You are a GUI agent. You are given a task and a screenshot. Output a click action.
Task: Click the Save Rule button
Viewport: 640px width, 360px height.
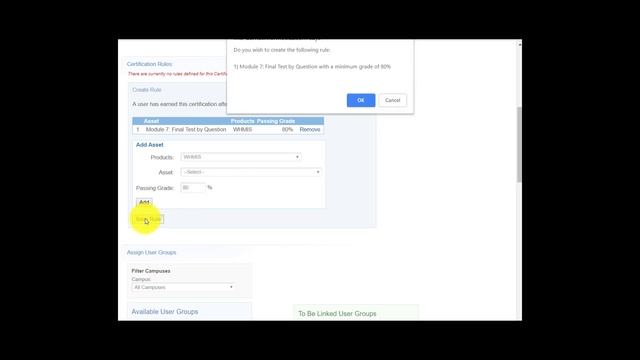pos(149,220)
